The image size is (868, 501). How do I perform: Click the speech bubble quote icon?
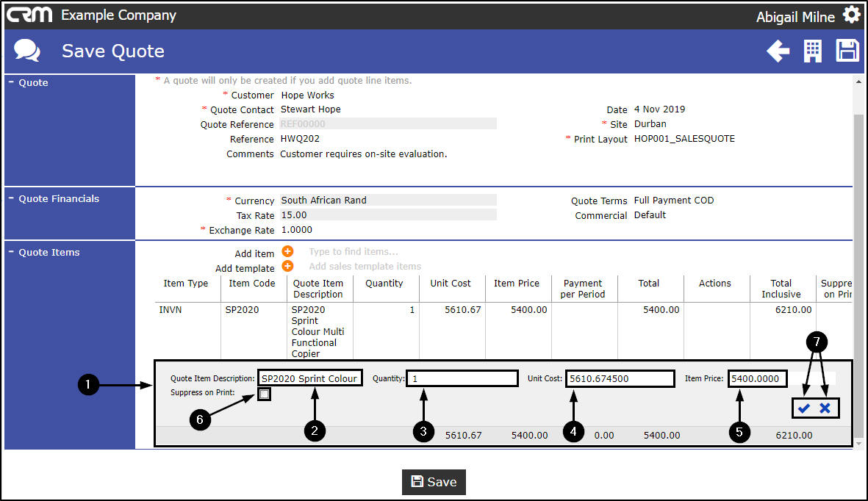[27, 51]
